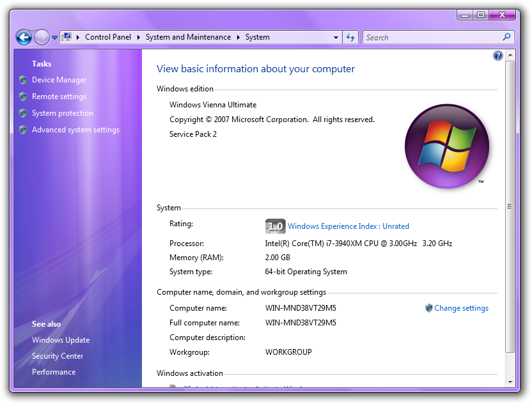Click inside the Search input box
Viewport: 532px width, 404px height.
(x=432, y=37)
